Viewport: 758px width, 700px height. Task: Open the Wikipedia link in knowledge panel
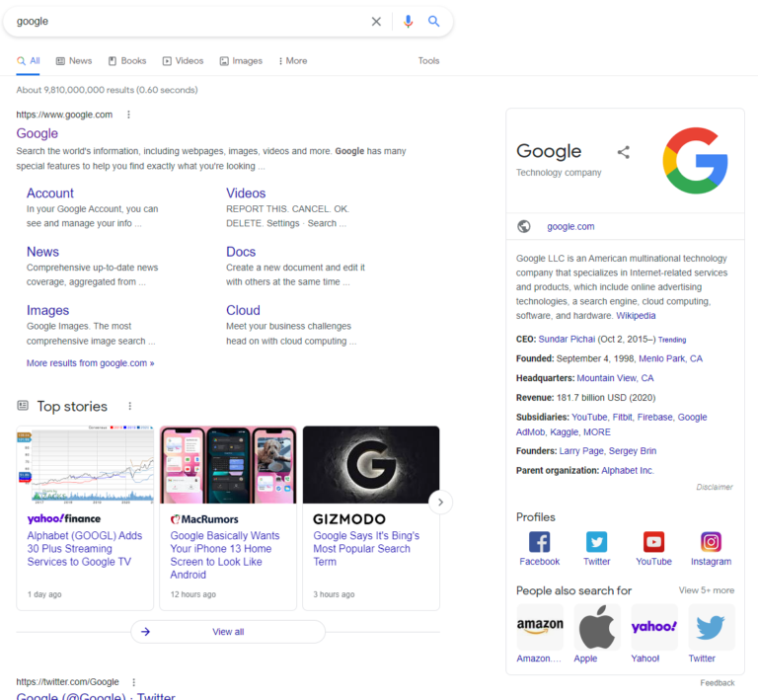[x=636, y=316]
